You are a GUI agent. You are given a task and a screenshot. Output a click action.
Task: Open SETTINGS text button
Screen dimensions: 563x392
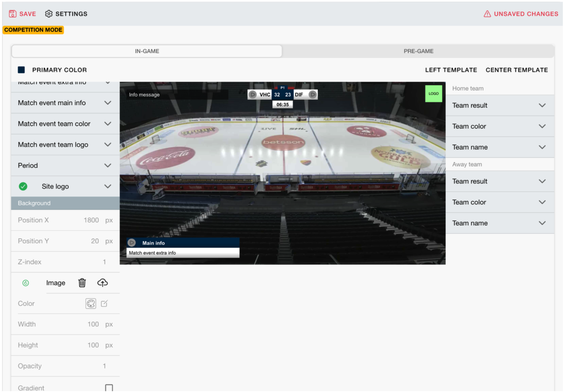(x=71, y=14)
